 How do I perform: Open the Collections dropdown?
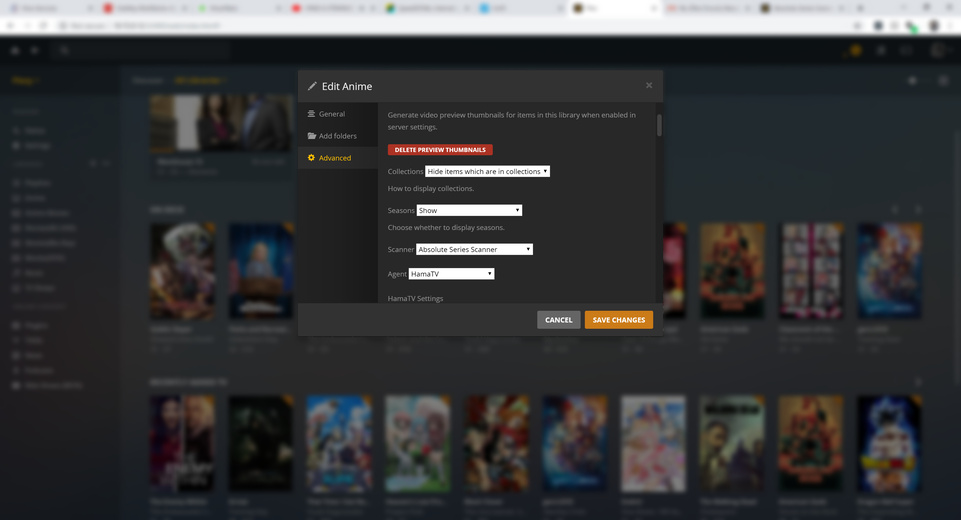click(x=487, y=172)
